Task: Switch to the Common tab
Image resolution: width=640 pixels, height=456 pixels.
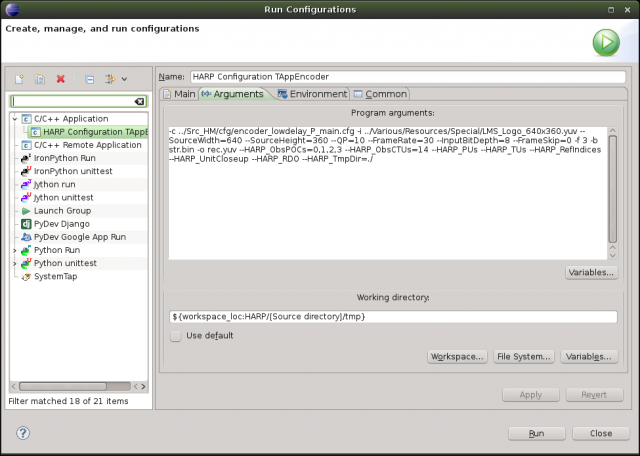Action: (379, 94)
